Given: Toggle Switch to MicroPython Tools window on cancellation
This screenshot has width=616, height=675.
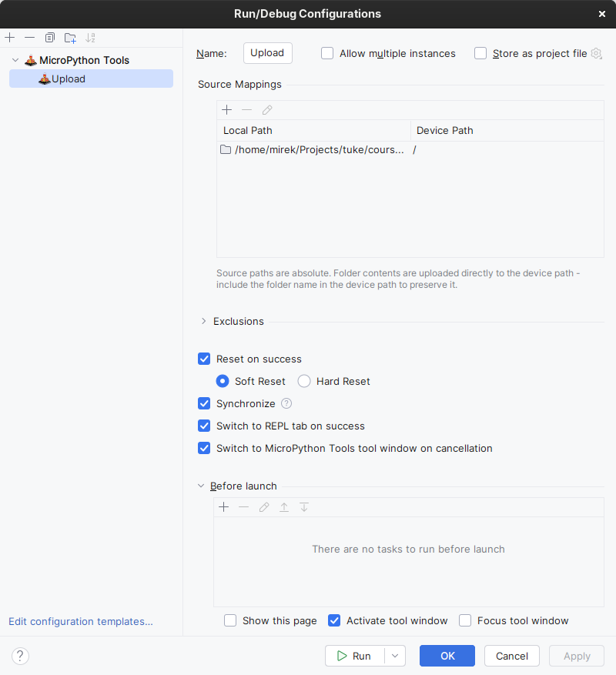Looking at the screenshot, I should tap(204, 449).
